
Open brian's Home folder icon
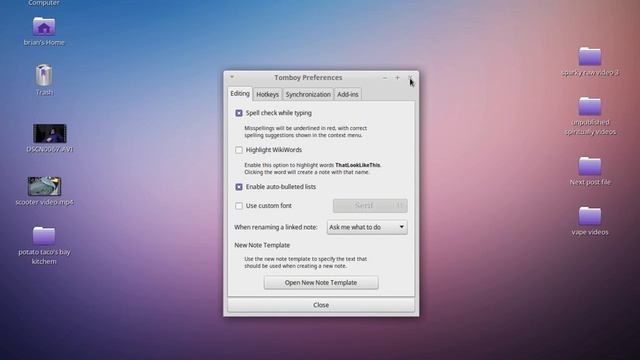pos(44,27)
